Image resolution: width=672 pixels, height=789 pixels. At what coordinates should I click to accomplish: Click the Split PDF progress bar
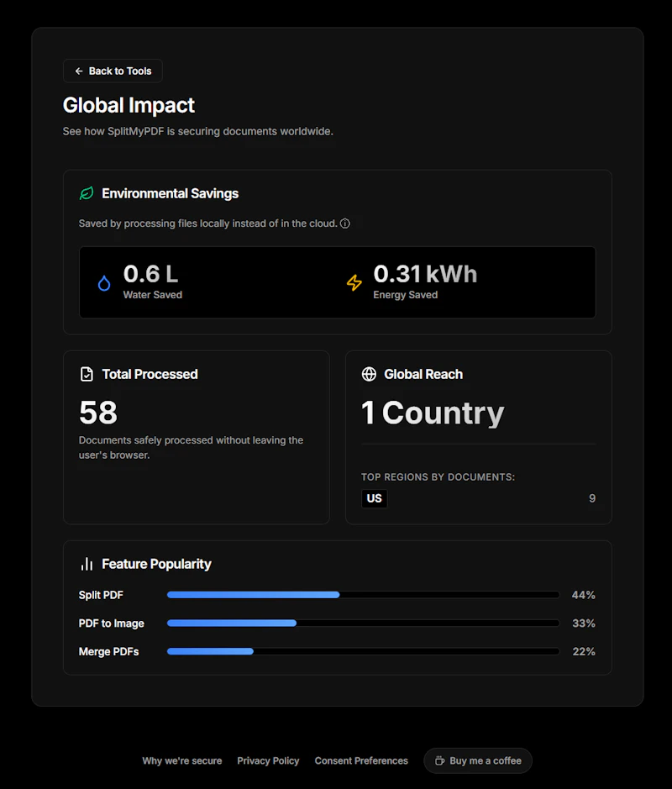click(x=363, y=595)
